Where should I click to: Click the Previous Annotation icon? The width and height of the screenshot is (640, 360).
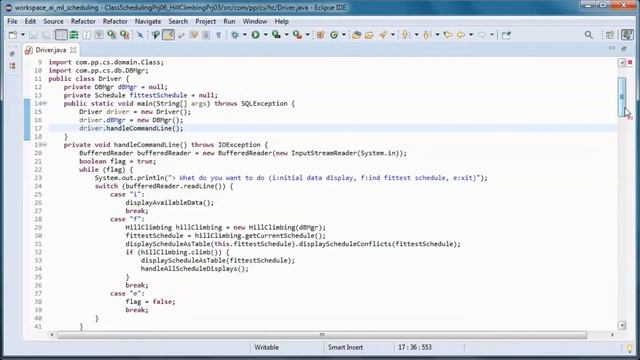(x=427, y=35)
